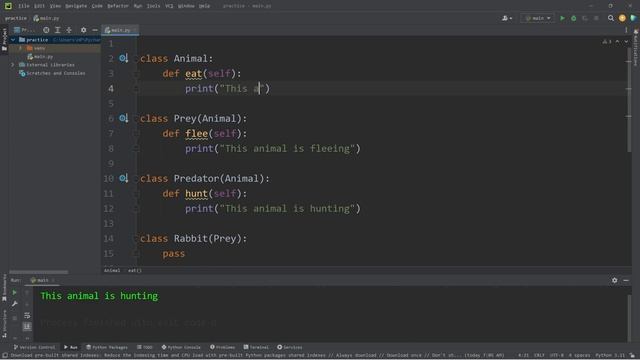Expand the venv folder
This screenshot has height=360, width=640.
20,48
